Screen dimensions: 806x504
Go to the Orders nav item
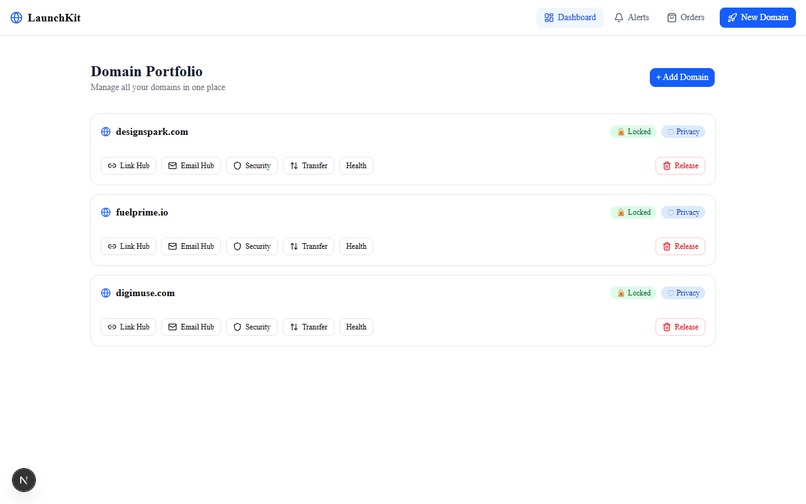pyautogui.click(x=686, y=17)
